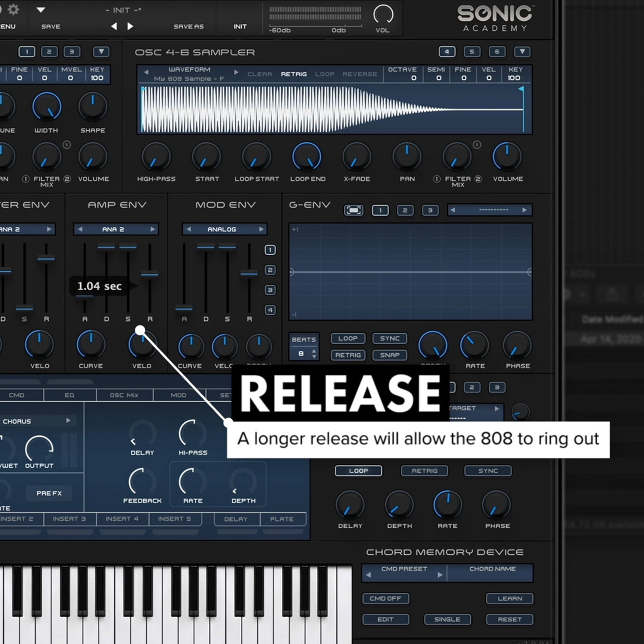Viewport: 644px width, 644px height.
Task: Expand OSC 4-6 sampler dropdown arrow
Action: (x=522, y=52)
